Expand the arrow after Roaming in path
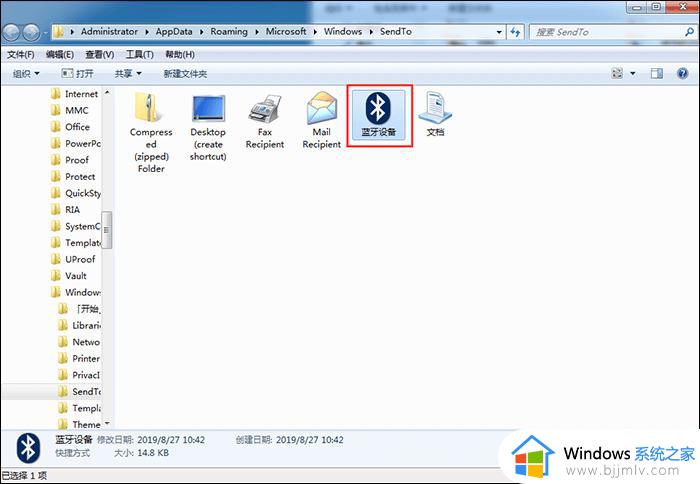This screenshot has width=700, height=484. pos(257,32)
